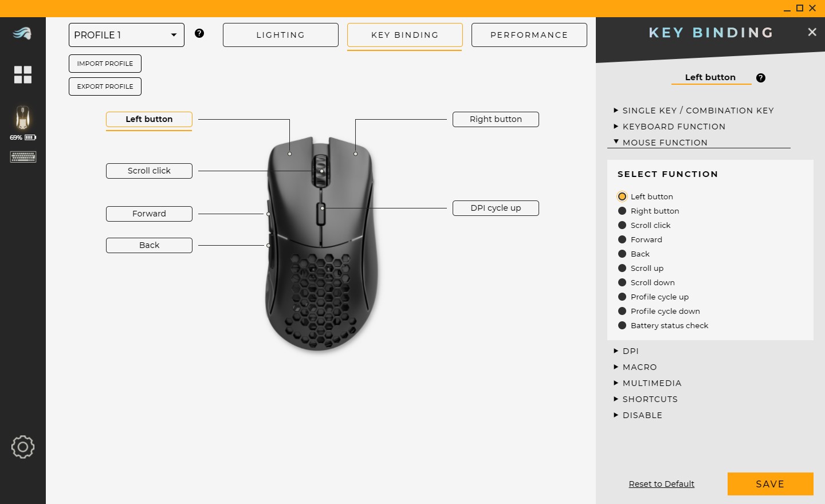Open Settings via the gear icon
The image size is (825, 504).
click(x=23, y=447)
